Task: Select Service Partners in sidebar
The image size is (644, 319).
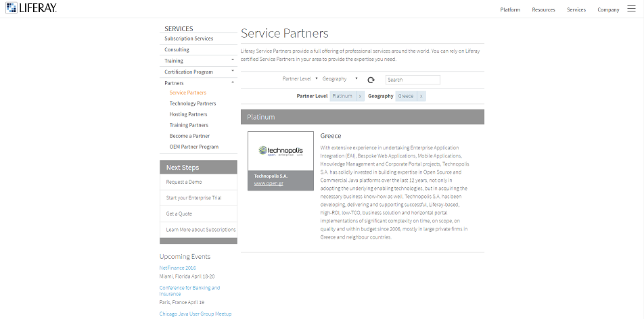Action: click(187, 93)
